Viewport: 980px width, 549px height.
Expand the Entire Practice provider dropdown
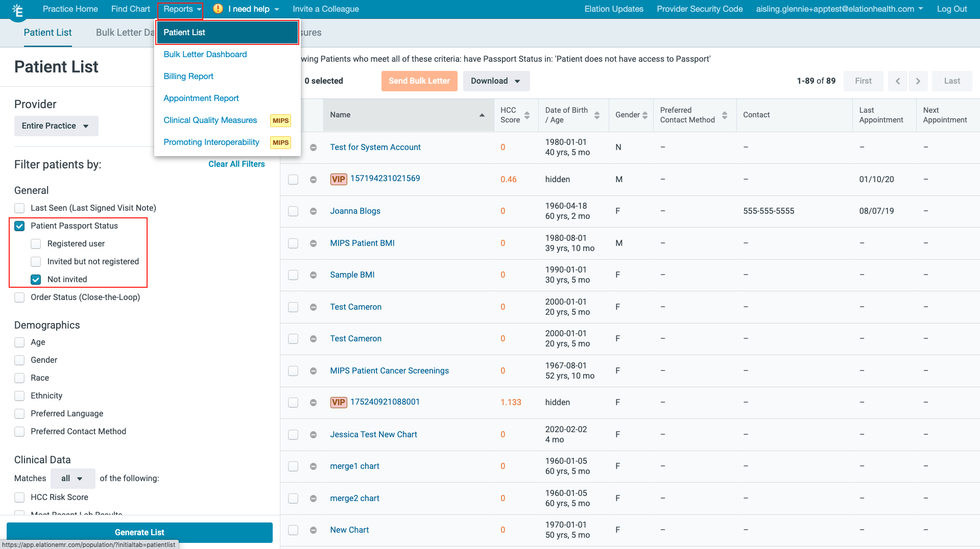tap(56, 126)
